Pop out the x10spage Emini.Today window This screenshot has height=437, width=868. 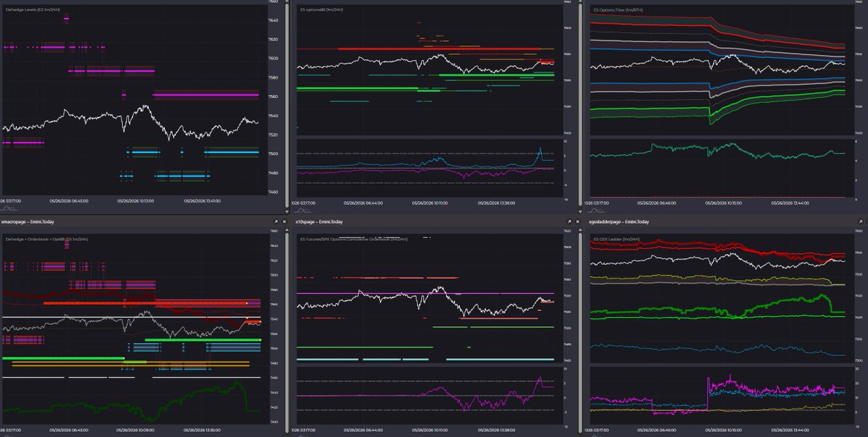569,221
